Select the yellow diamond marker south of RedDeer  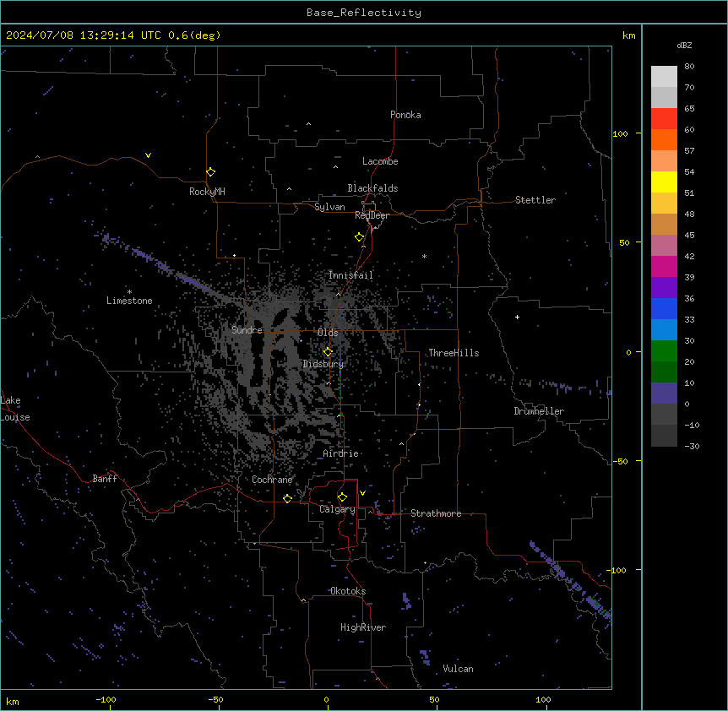pyautogui.click(x=359, y=237)
